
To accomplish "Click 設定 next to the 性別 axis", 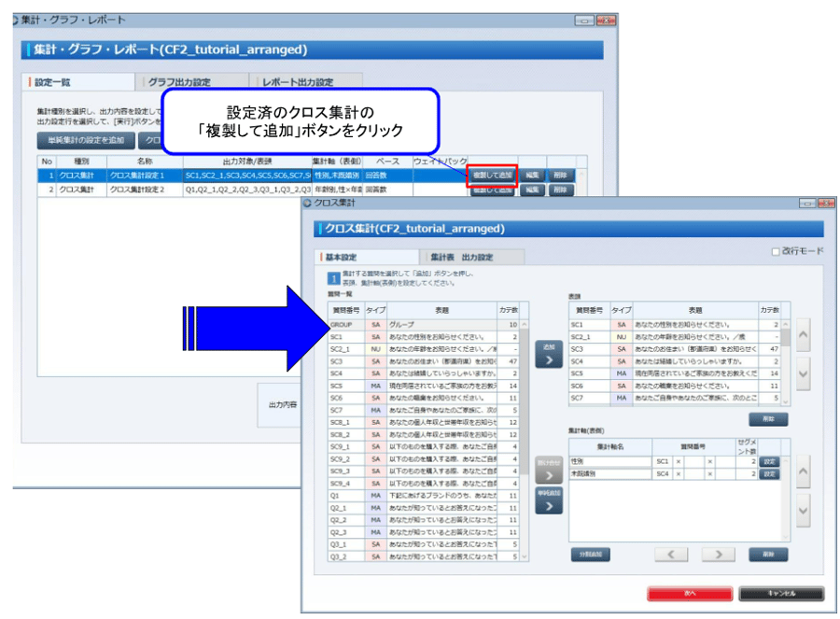I will point(769,460).
